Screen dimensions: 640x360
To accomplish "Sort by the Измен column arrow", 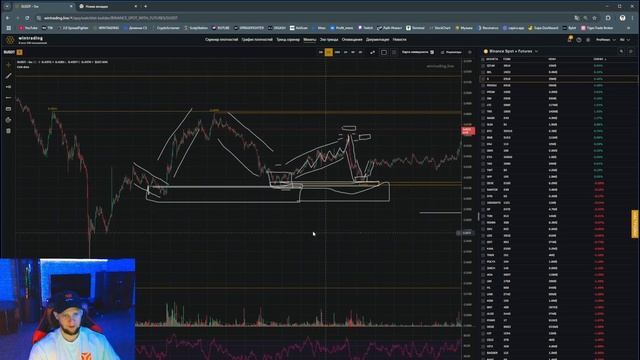I will point(605,59).
